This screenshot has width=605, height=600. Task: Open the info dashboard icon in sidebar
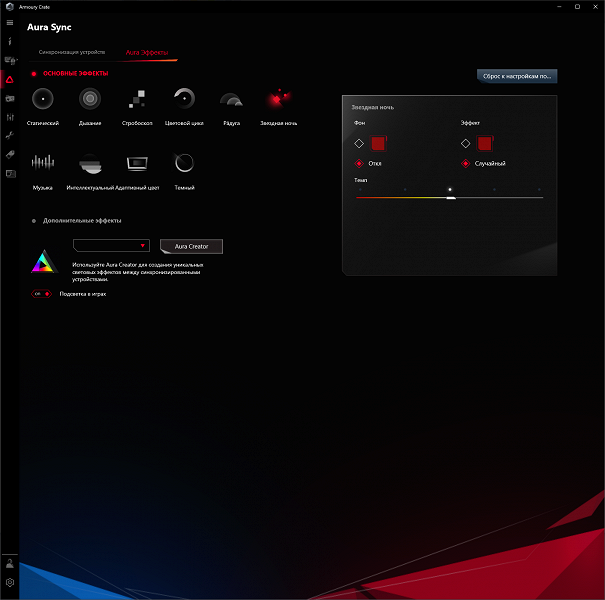tap(10, 41)
